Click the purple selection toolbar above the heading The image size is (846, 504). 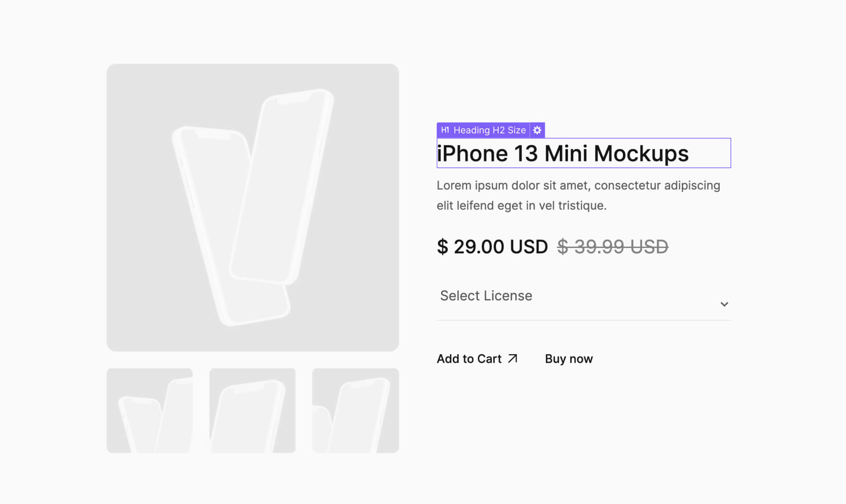(491, 130)
